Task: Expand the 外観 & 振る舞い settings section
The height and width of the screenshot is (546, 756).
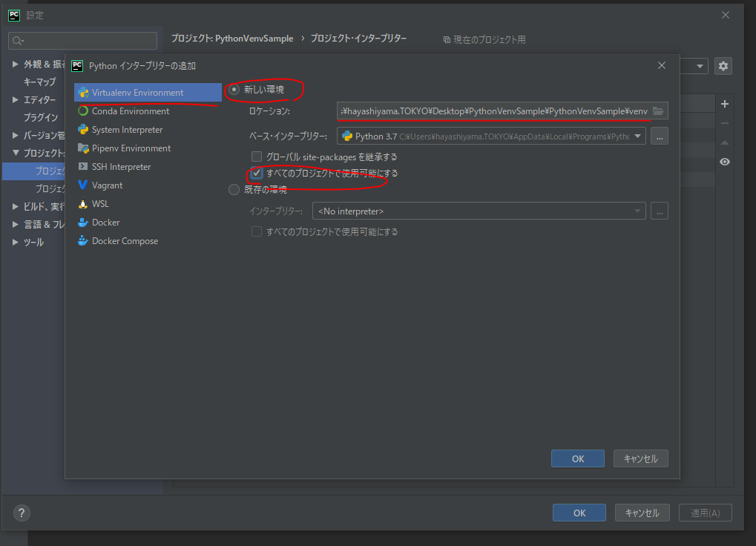Action: pyautogui.click(x=16, y=64)
